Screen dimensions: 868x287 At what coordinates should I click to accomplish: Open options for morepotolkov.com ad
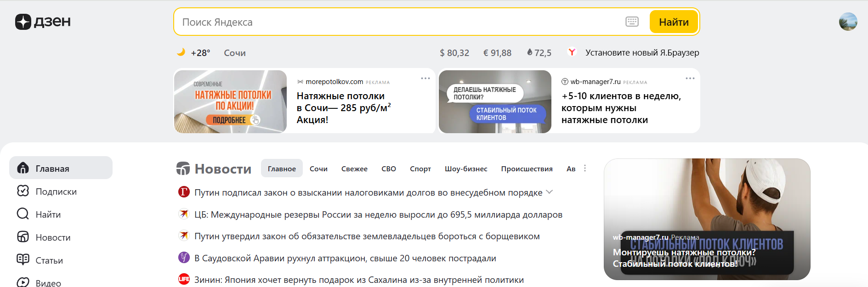tap(425, 79)
